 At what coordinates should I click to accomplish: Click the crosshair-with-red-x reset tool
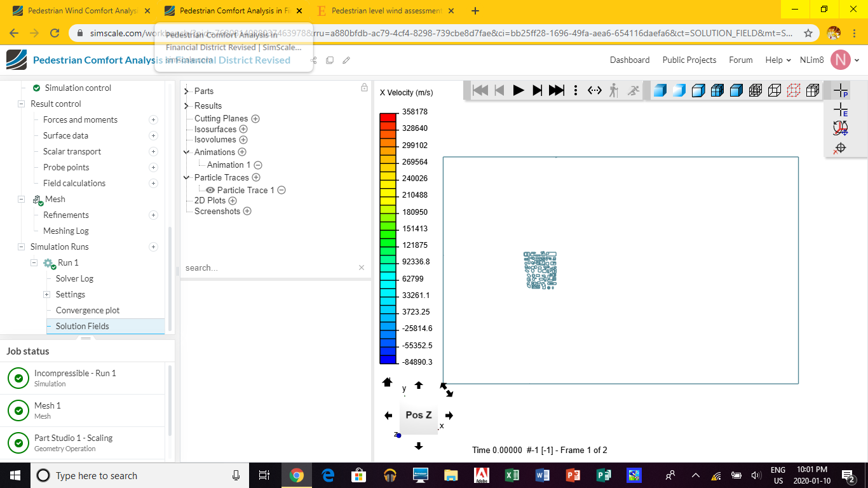coord(840,148)
